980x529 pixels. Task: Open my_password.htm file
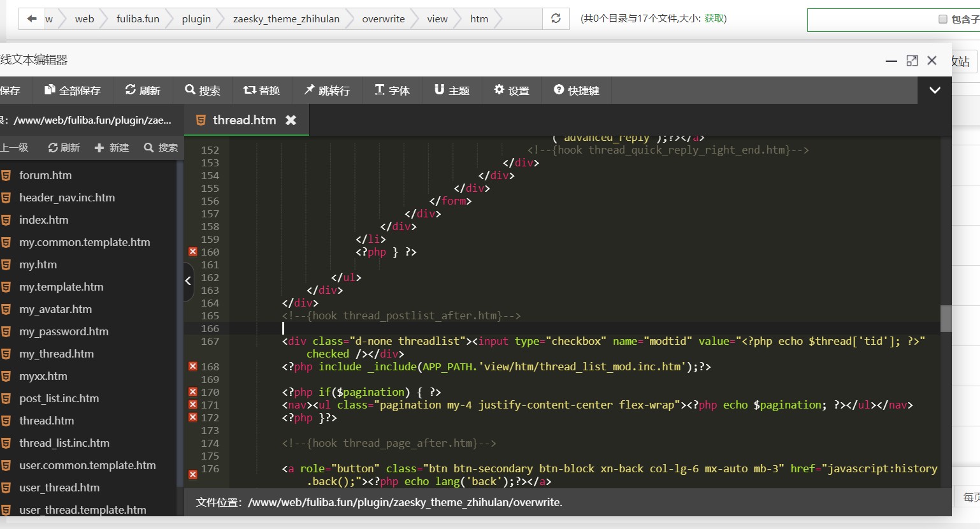(64, 331)
